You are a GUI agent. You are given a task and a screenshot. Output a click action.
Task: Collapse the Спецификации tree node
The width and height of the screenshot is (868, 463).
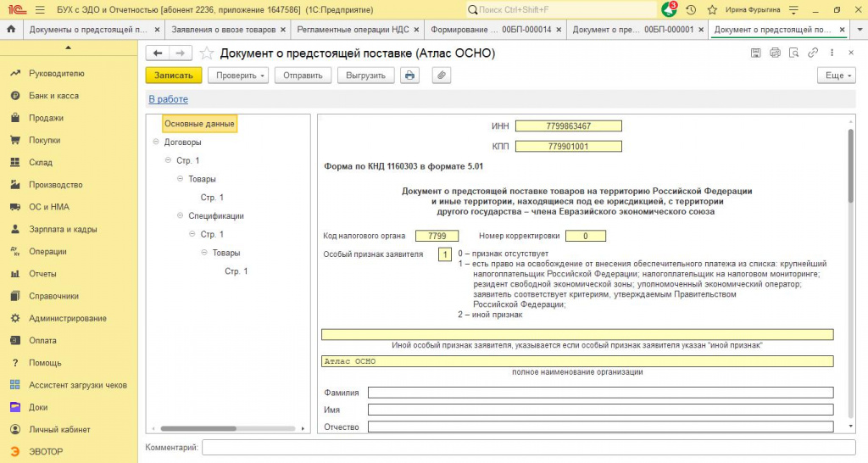(x=181, y=216)
